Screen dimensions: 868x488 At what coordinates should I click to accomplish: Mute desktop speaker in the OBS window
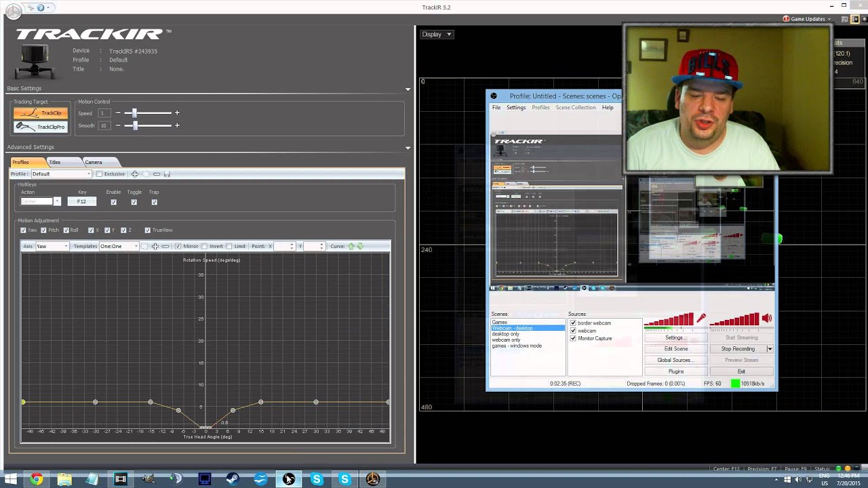click(767, 318)
